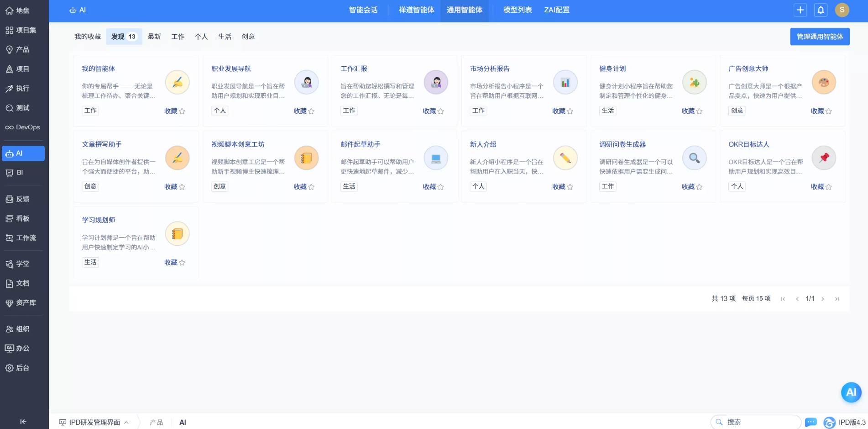
Task: Select the 工作流 (Workflow) sidebar icon
Action: pos(23,238)
